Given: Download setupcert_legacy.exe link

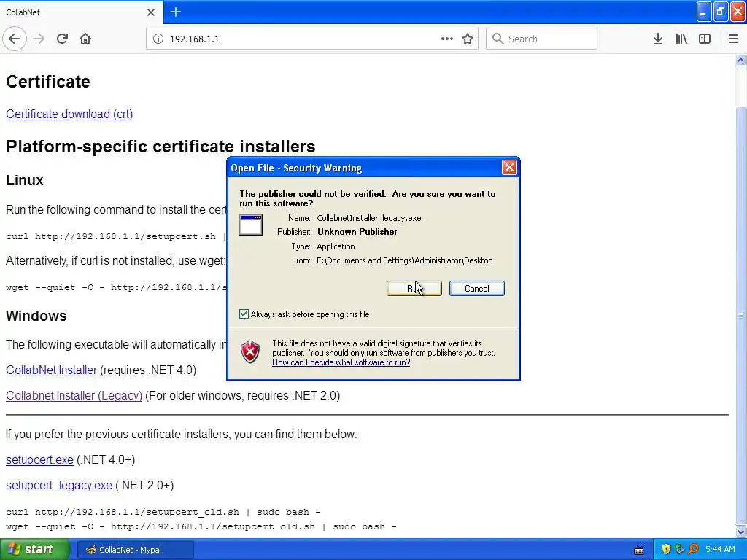Looking at the screenshot, I should coord(58,485).
